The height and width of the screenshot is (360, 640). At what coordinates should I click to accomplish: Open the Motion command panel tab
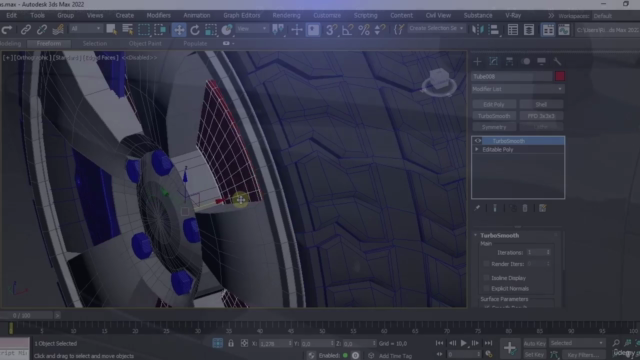pyautogui.click(x=526, y=61)
